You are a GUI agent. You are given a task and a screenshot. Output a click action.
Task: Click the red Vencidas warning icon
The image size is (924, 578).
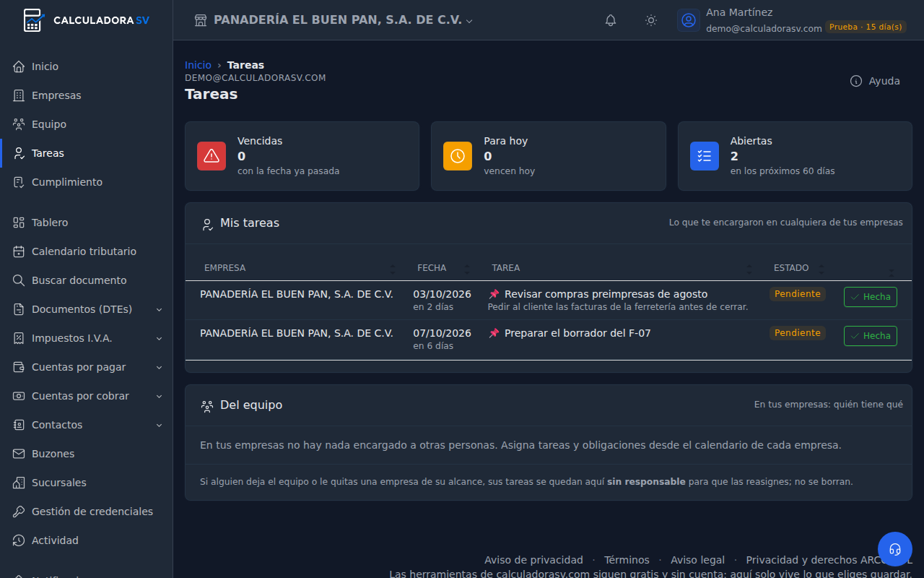[x=212, y=156]
